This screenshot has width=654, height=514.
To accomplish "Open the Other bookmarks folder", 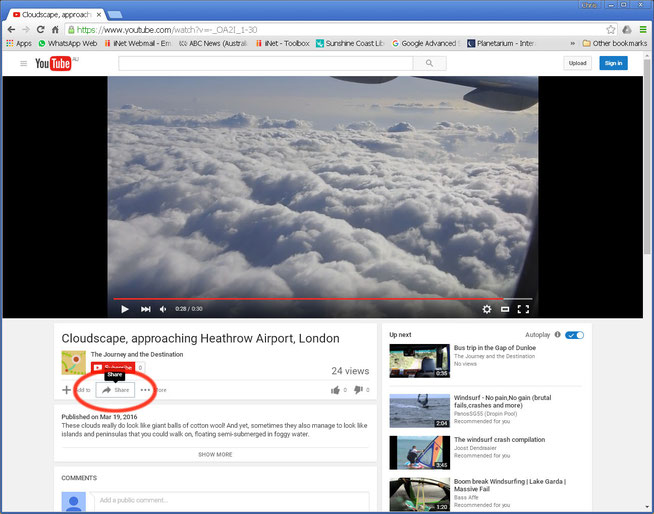I will [615, 43].
